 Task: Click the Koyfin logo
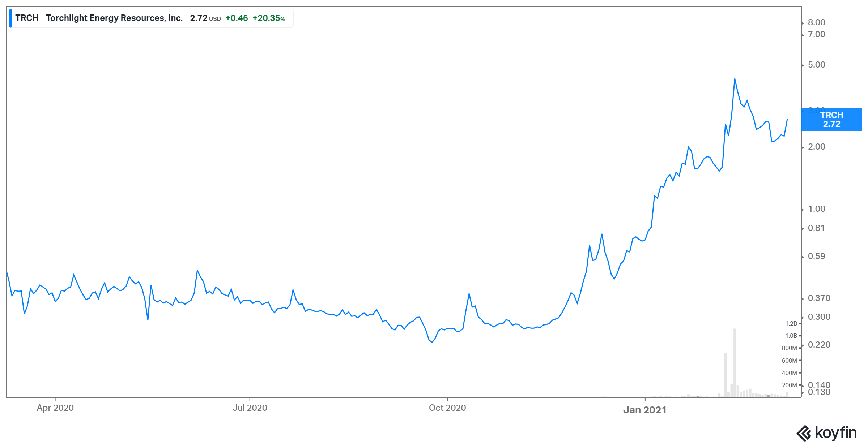[827, 433]
